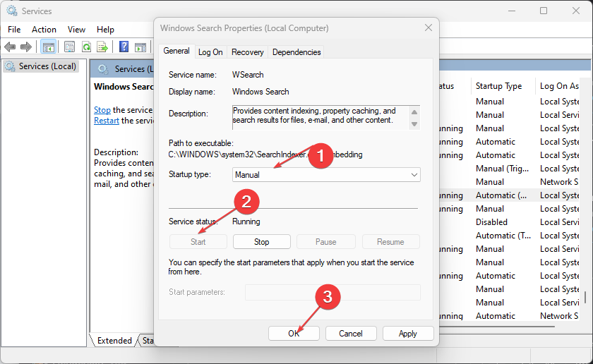Toggle Show/Hide Action Pane toolbar icon
The image size is (593, 364).
click(140, 47)
